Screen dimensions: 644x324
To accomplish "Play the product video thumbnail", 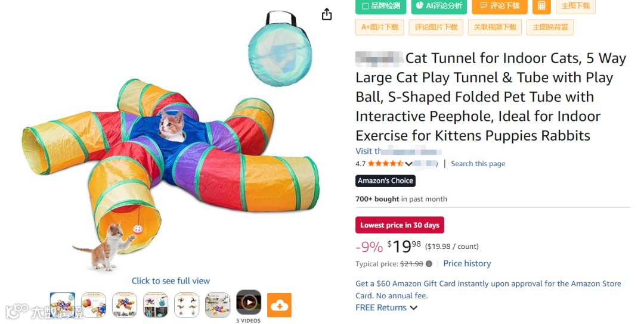I will pyautogui.click(x=249, y=303).
